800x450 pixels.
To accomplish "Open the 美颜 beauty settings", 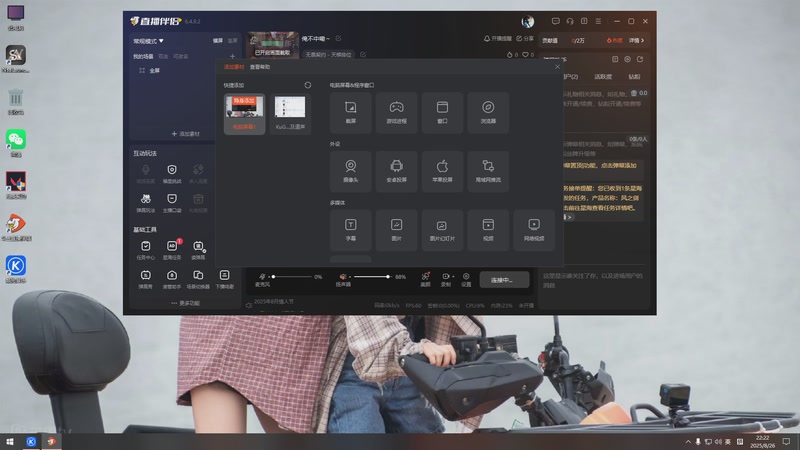I will (x=426, y=280).
